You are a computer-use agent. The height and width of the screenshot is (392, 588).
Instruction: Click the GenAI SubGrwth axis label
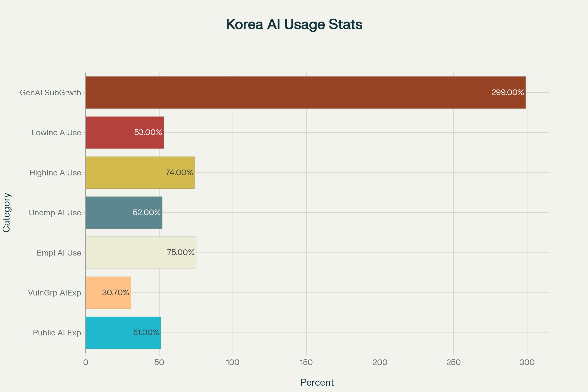click(x=50, y=93)
